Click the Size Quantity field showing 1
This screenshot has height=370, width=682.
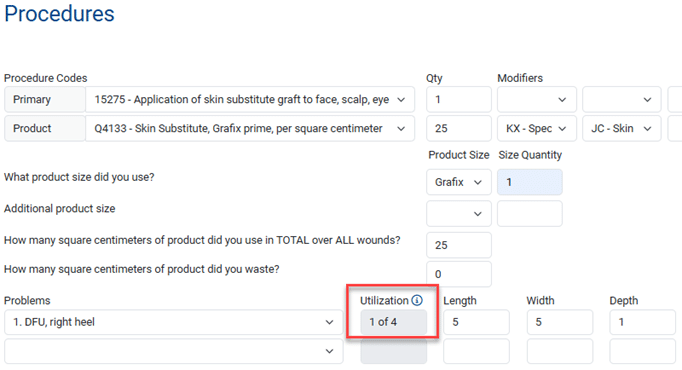pyautogui.click(x=530, y=182)
